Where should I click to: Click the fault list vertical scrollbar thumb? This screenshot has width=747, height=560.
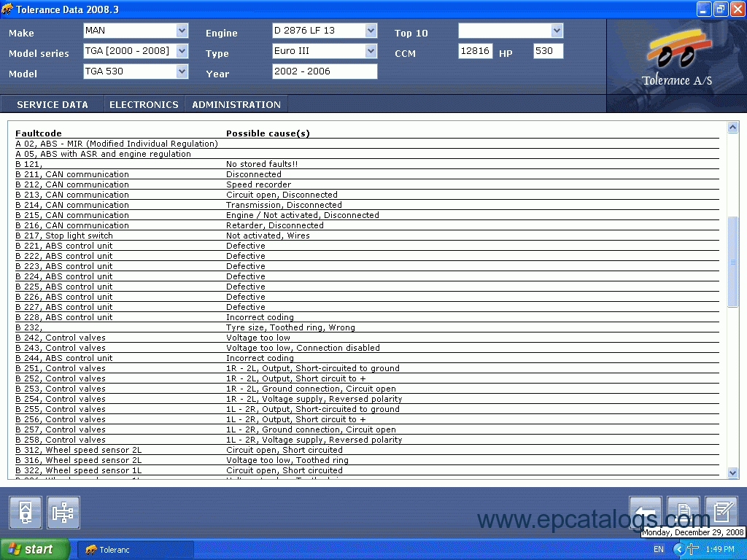click(732, 262)
